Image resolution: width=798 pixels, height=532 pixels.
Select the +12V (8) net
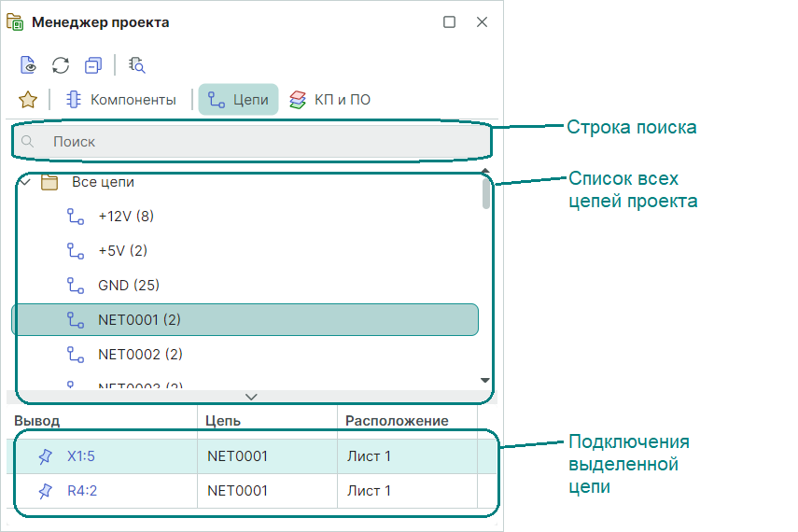tap(125, 217)
